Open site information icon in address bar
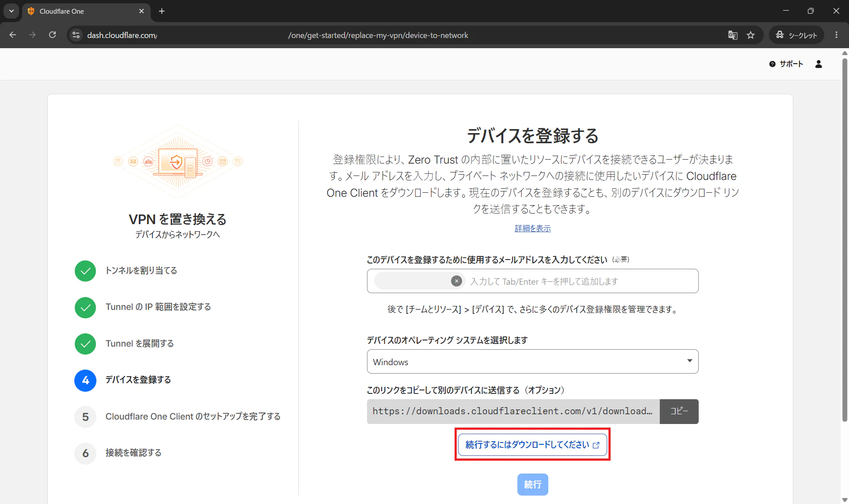This screenshot has height=504, width=849. (76, 35)
